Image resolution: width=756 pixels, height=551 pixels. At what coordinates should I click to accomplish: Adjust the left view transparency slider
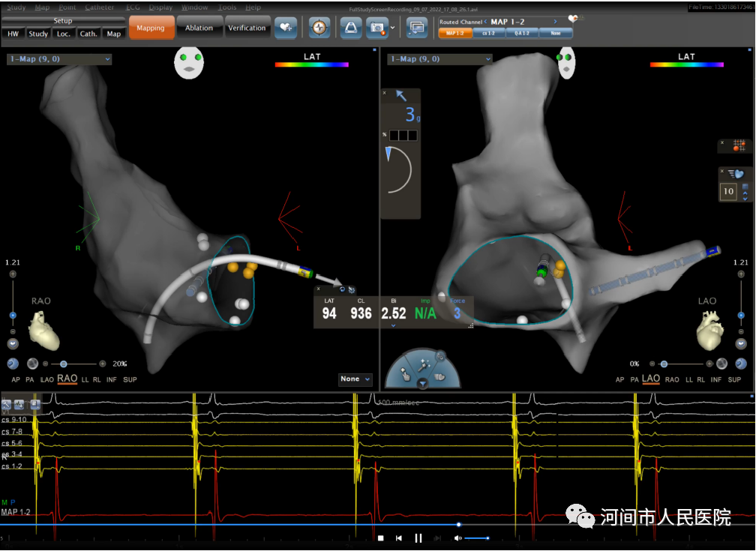(x=64, y=364)
